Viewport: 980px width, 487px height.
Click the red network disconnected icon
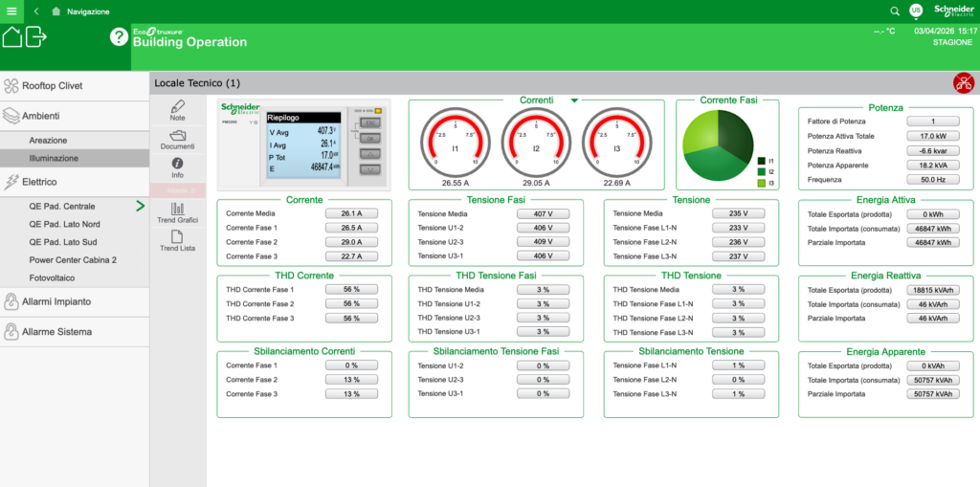tap(963, 83)
